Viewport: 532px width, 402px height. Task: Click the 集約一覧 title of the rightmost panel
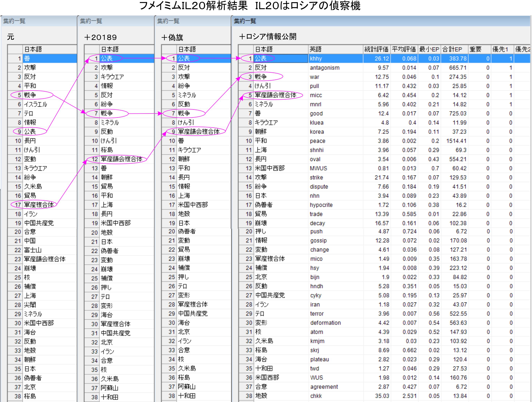(245, 21)
